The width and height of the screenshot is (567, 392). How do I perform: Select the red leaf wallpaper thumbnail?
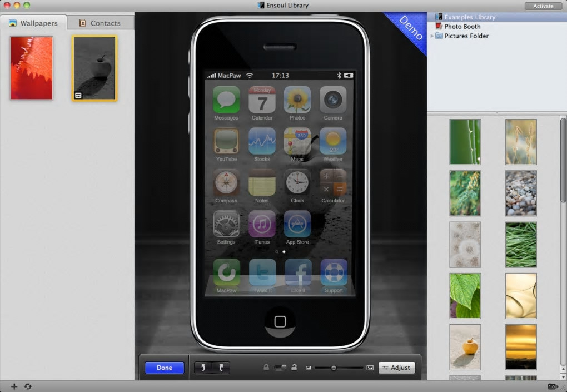pyautogui.click(x=32, y=68)
